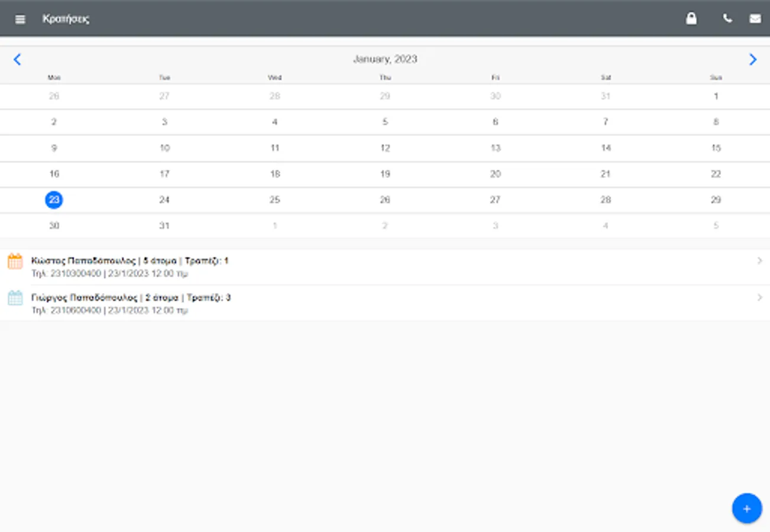This screenshot has height=532, width=770.
Task: Select January 4 in calendar
Action: click(x=274, y=122)
